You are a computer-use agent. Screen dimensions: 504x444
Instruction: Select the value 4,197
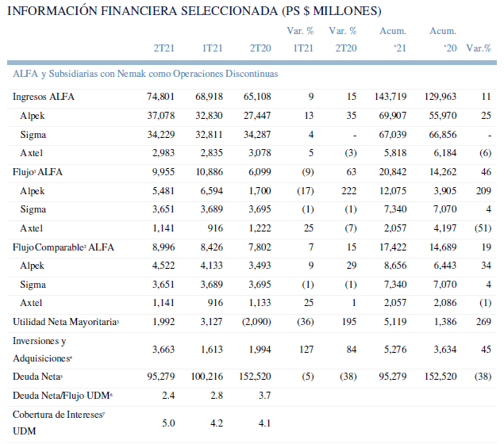pyautogui.click(x=445, y=228)
